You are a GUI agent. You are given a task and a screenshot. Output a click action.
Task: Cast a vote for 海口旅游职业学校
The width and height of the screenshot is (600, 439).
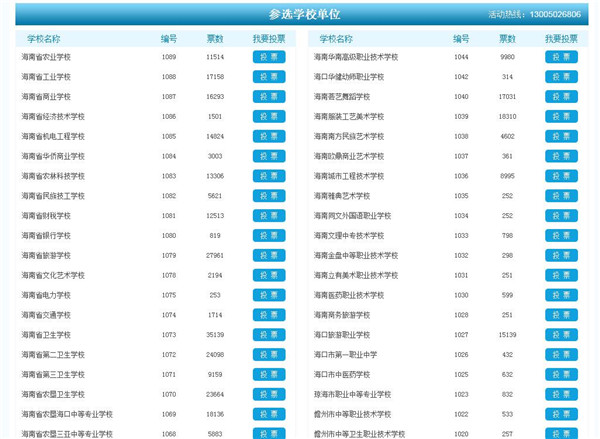coord(561,335)
